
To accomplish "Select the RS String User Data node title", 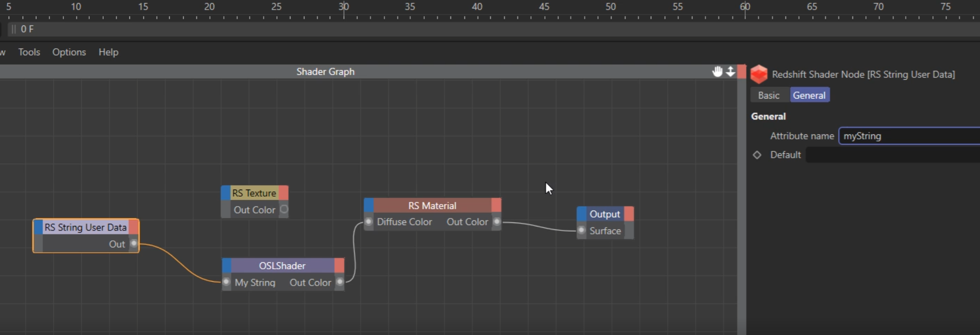I will [x=85, y=227].
